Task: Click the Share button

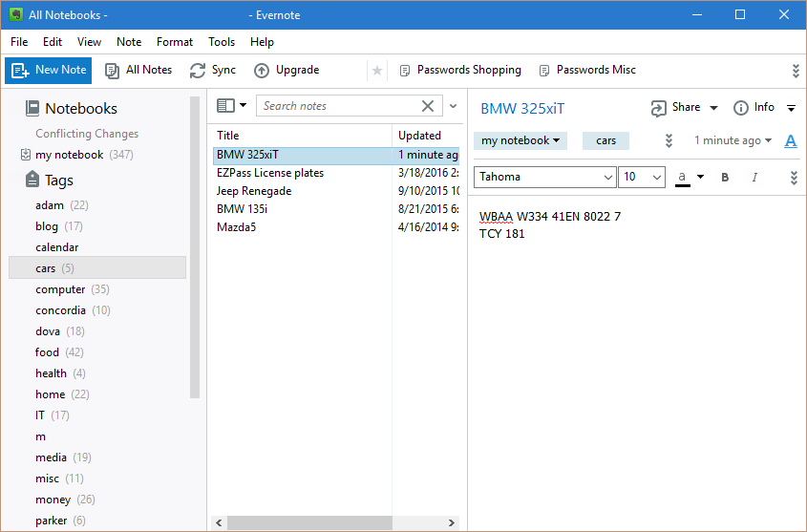Action: click(x=676, y=108)
